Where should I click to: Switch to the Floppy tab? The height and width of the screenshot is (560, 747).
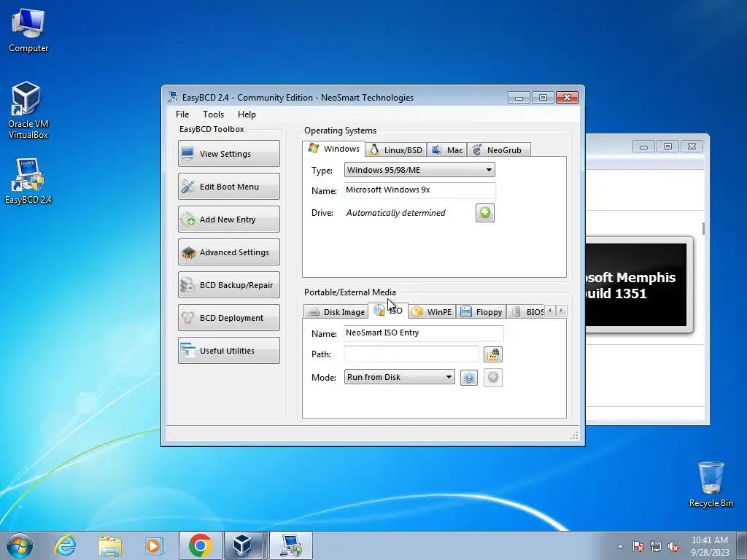481,312
